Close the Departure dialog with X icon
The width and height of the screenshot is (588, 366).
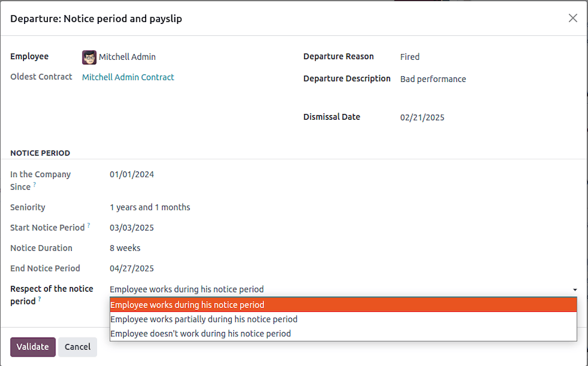(572, 18)
